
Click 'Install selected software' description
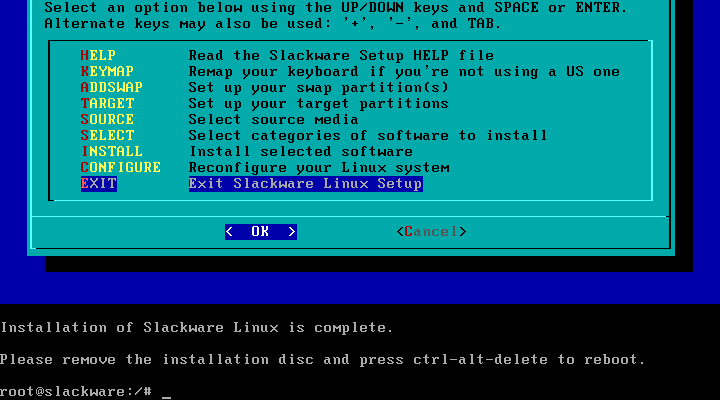coord(301,152)
